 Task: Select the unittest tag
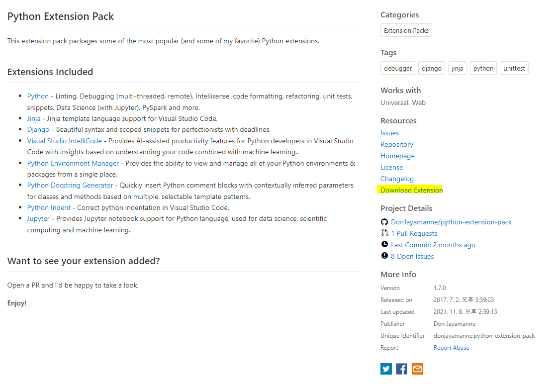[514, 68]
